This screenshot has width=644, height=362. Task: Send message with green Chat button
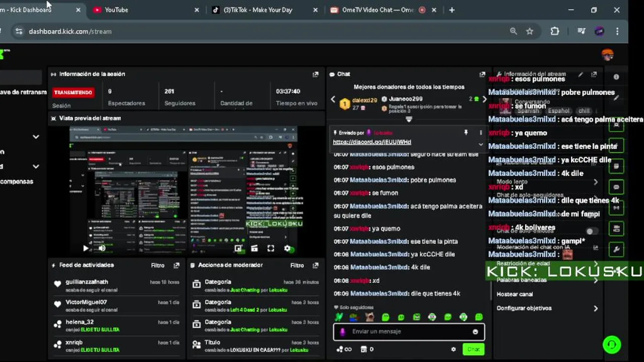click(473, 349)
